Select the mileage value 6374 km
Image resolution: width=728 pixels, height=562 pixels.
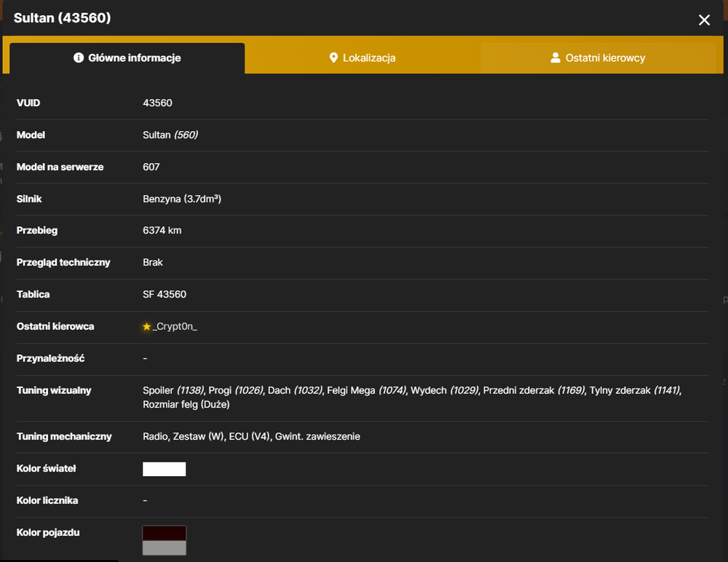coord(162,230)
